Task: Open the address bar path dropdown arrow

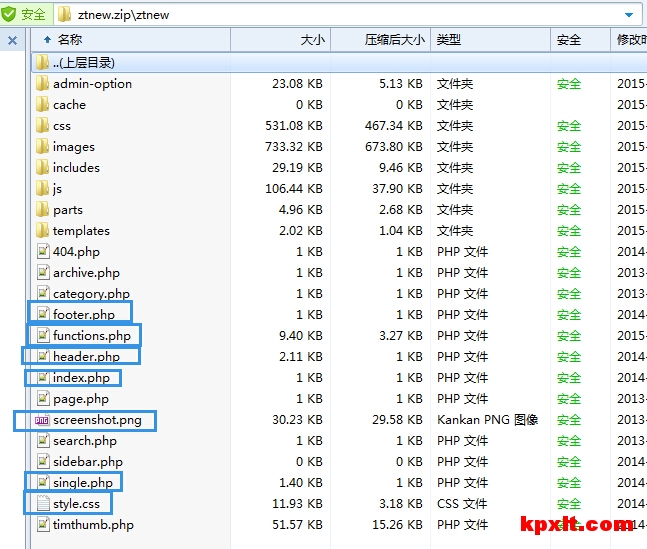Action: coord(629,15)
